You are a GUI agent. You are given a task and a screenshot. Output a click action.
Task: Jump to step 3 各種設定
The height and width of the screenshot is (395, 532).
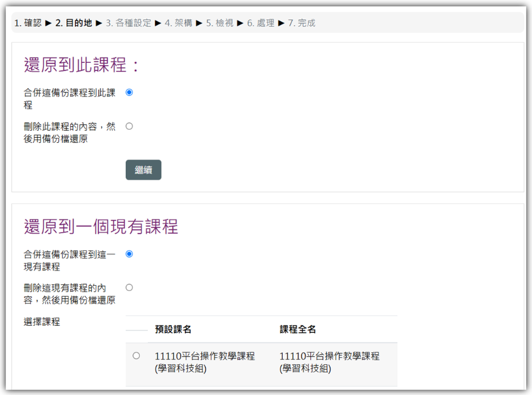[x=129, y=23]
